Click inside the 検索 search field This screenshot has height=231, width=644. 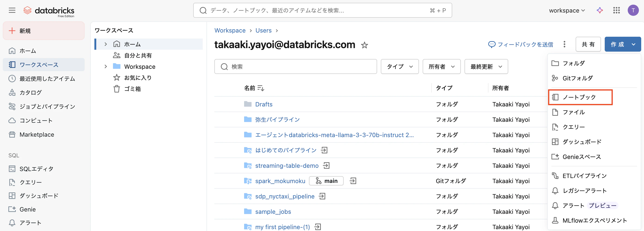coord(295,66)
